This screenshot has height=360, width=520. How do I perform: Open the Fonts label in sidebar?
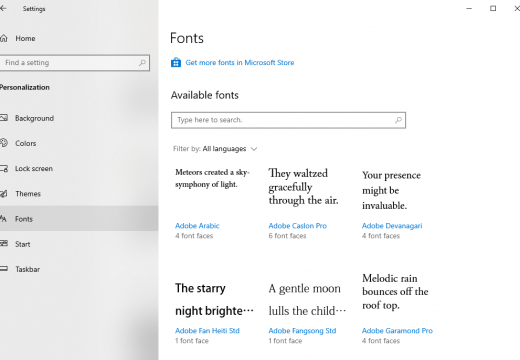tap(24, 219)
